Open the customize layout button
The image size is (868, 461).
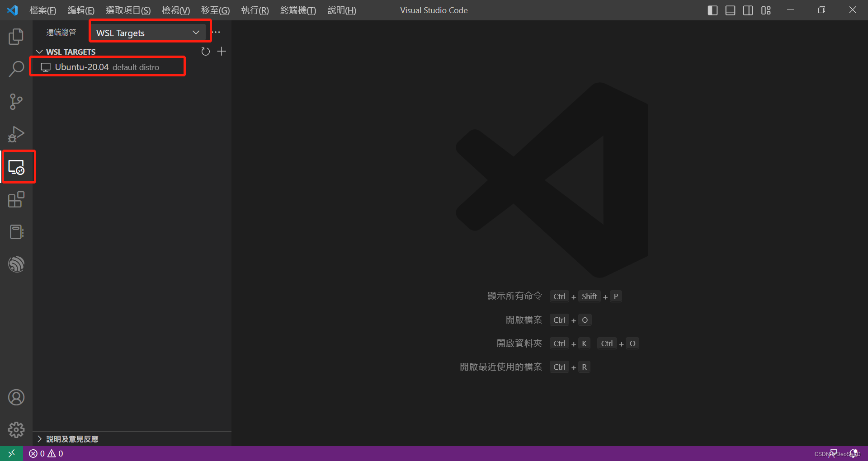(766, 10)
